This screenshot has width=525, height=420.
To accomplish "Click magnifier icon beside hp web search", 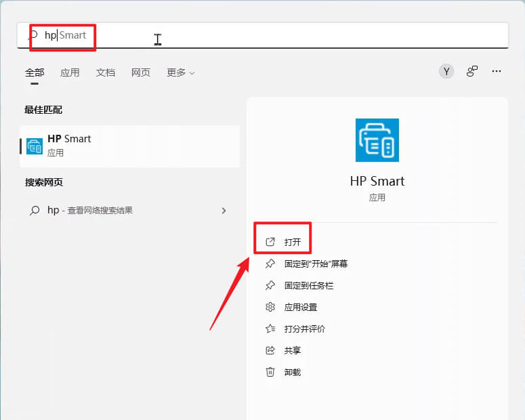I will pyautogui.click(x=35, y=211).
